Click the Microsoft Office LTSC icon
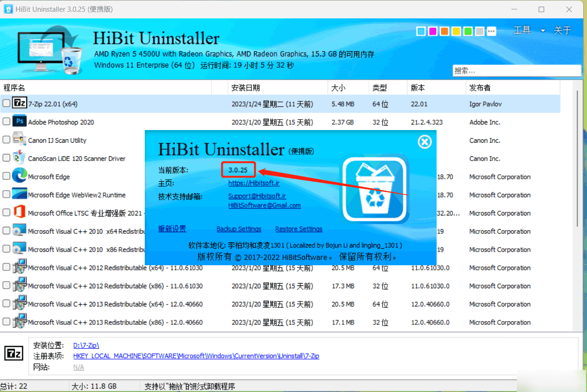The width and height of the screenshot is (587, 392). [19, 213]
